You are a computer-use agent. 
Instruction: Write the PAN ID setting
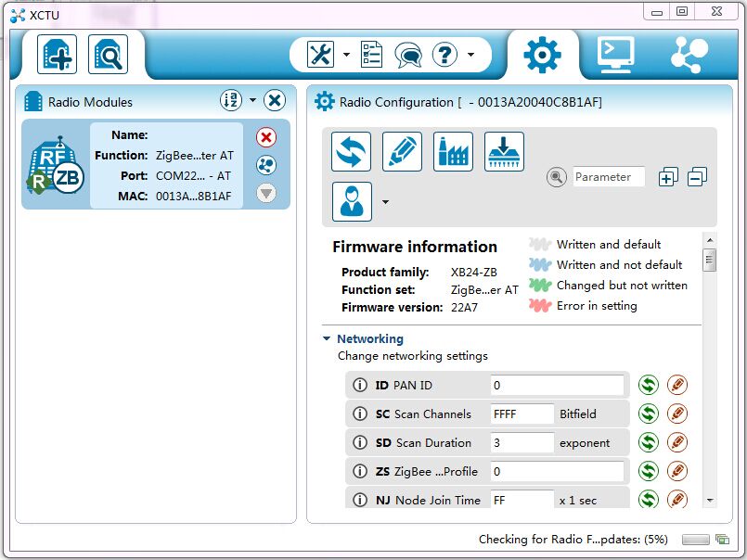click(x=677, y=385)
